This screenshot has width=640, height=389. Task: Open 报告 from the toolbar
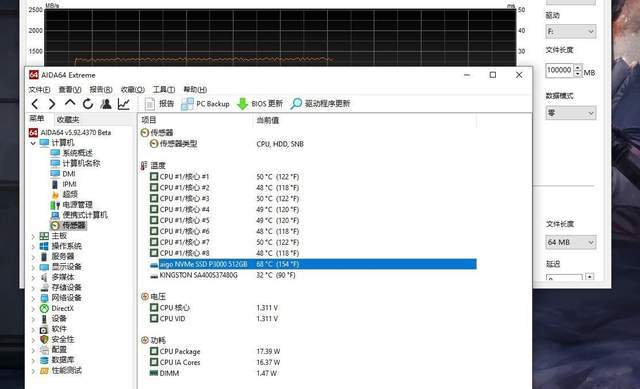point(159,104)
